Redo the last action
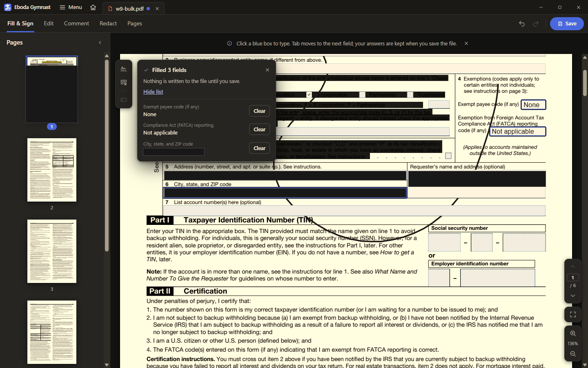Viewport: 588px width, 368px height. (x=536, y=24)
